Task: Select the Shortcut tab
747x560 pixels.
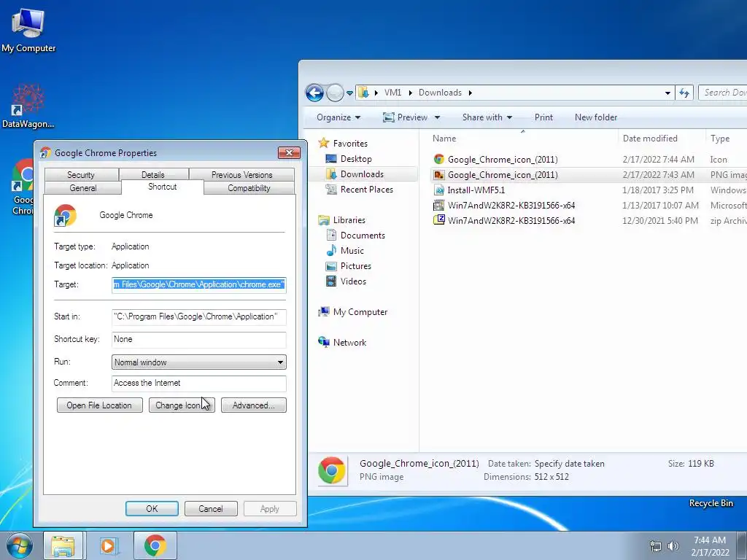Action: pos(163,187)
